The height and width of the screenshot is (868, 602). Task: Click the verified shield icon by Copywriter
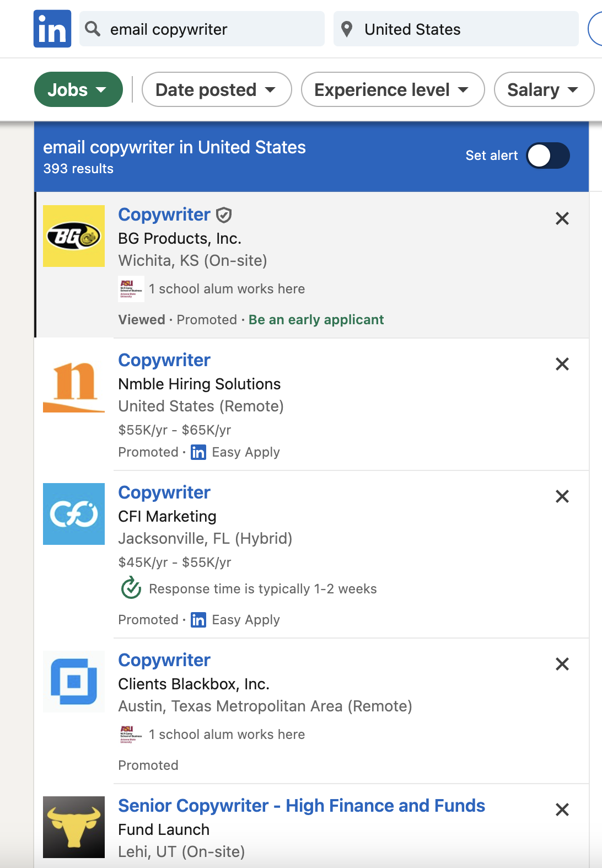tap(224, 215)
